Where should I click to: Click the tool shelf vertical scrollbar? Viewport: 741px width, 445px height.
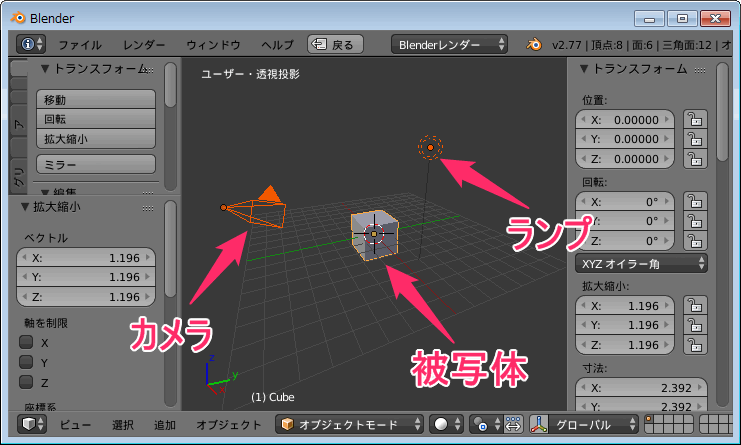[171, 86]
